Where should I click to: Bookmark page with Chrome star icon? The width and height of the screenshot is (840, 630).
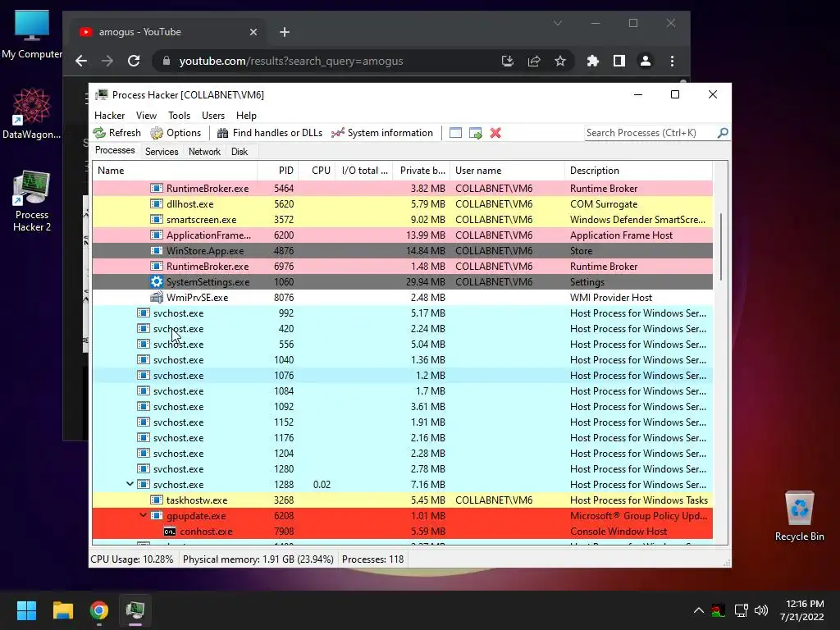[x=560, y=61]
